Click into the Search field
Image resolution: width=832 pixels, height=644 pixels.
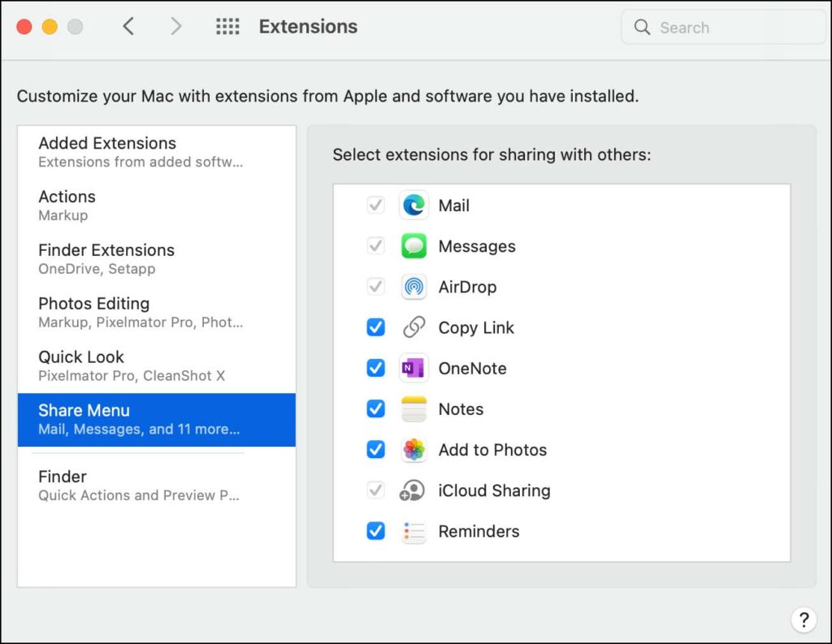[731, 28]
